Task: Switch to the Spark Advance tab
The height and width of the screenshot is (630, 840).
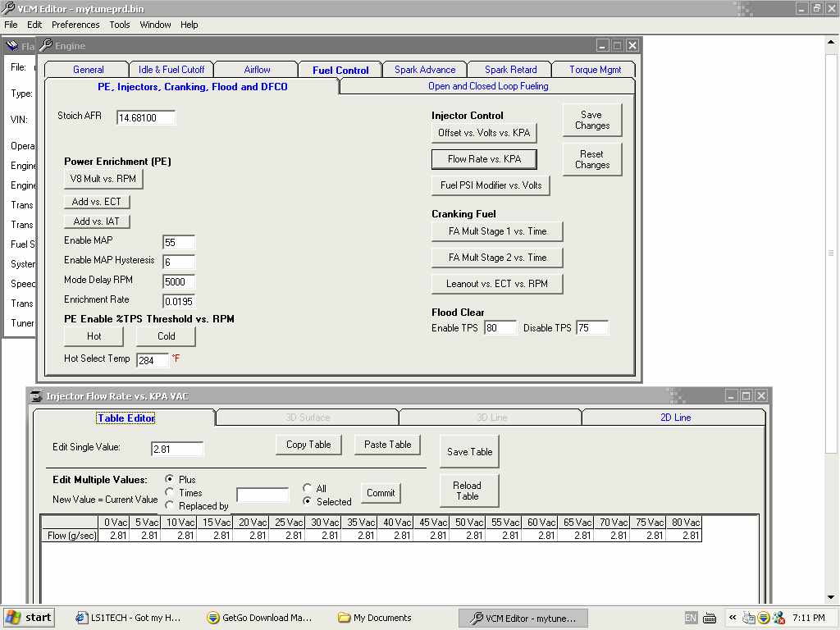Action: click(425, 70)
